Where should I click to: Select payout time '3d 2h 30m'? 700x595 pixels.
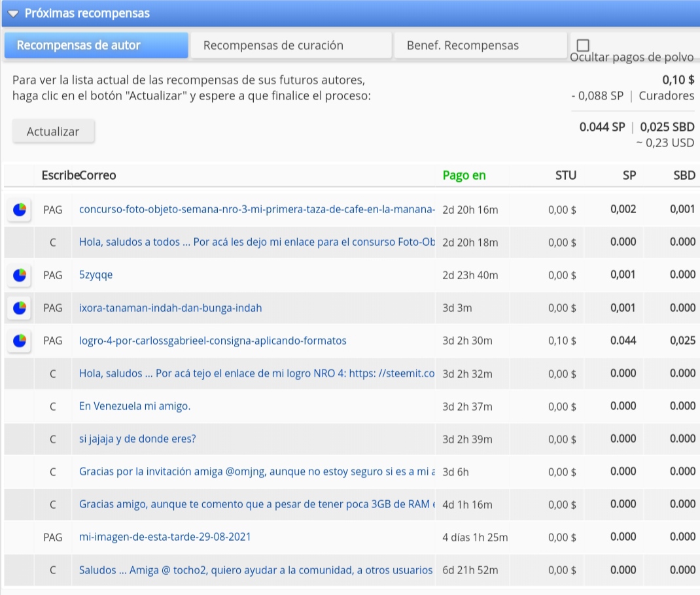click(x=467, y=341)
